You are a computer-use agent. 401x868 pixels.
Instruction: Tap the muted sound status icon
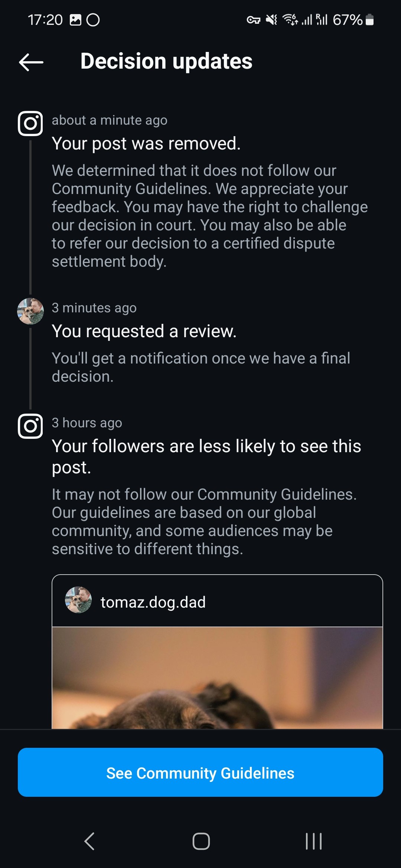coord(271,20)
